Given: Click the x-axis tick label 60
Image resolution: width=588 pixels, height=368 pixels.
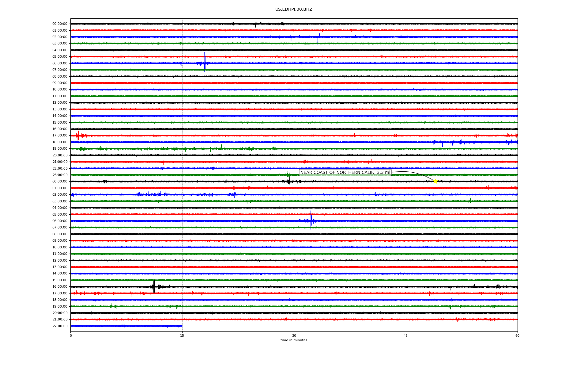Looking at the screenshot, I should pyautogui.click(x=517, y=336).
